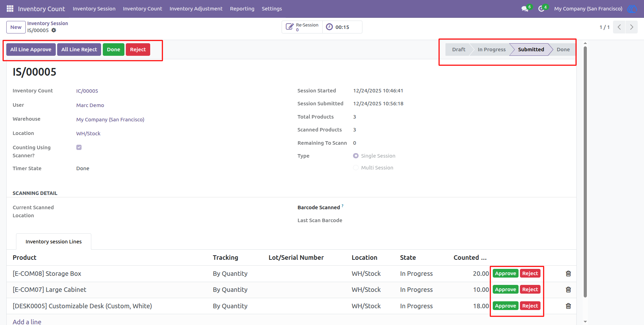Image resolution: width=644 pixels, height=325 pixels.
Task: Click the user avatar icon
Action: click(x=632, y=9)
